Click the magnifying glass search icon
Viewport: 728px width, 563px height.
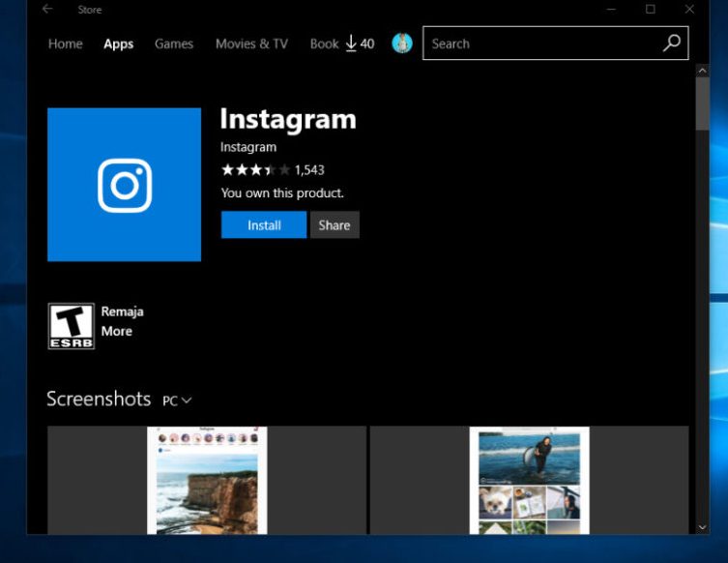[x=672, y=44]
